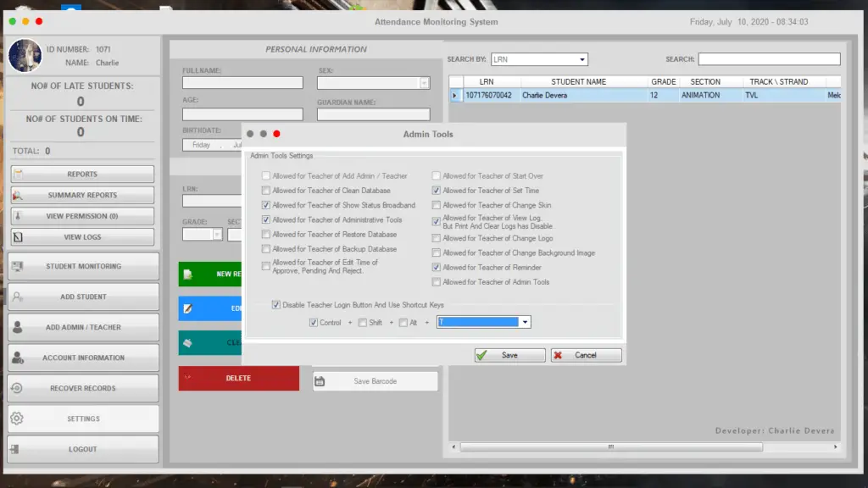Select the Summary Reports icon

tap(19, 196)
